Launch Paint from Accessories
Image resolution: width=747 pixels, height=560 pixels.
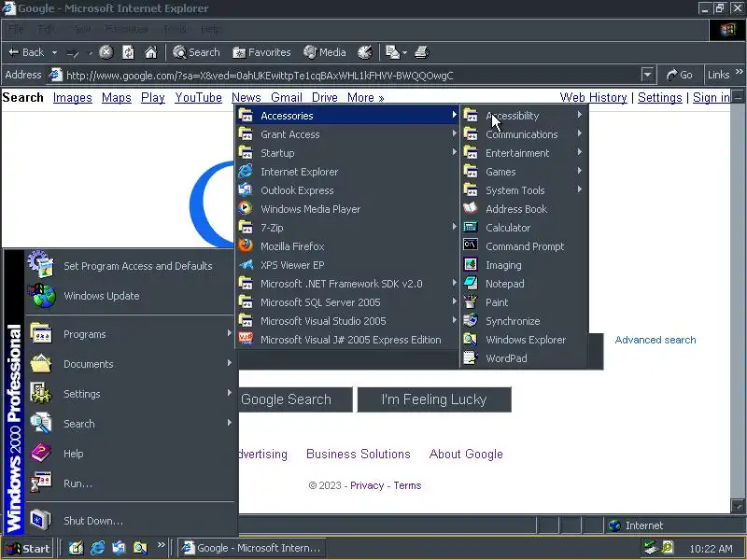(524, 302)
